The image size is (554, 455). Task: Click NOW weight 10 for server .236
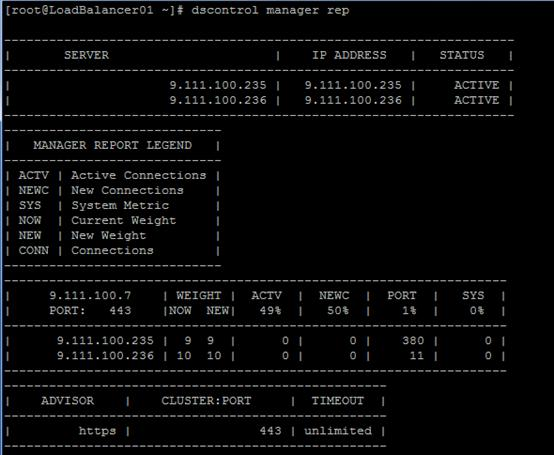point(184,355)
